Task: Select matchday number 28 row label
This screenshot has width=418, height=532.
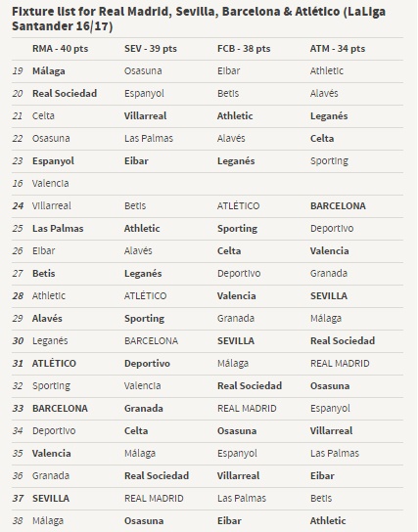Action: pyautogui.click(x=18, y=296)
